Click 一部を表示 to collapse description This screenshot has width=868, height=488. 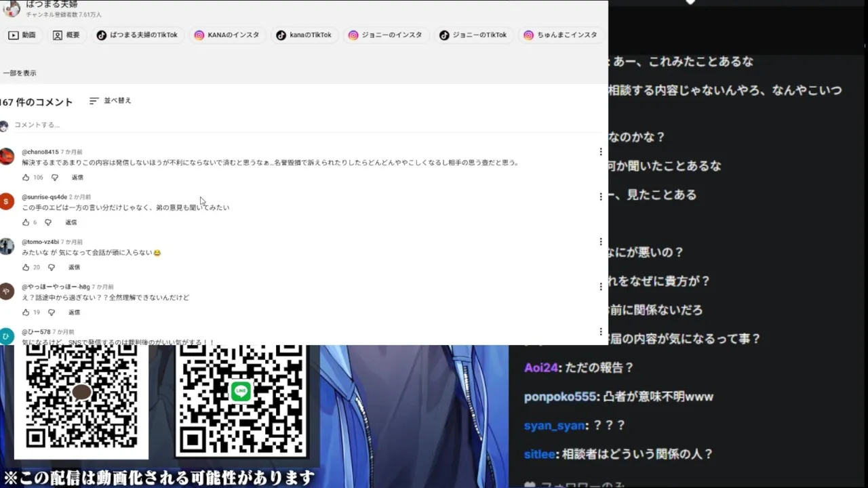(x=20, y=73)
